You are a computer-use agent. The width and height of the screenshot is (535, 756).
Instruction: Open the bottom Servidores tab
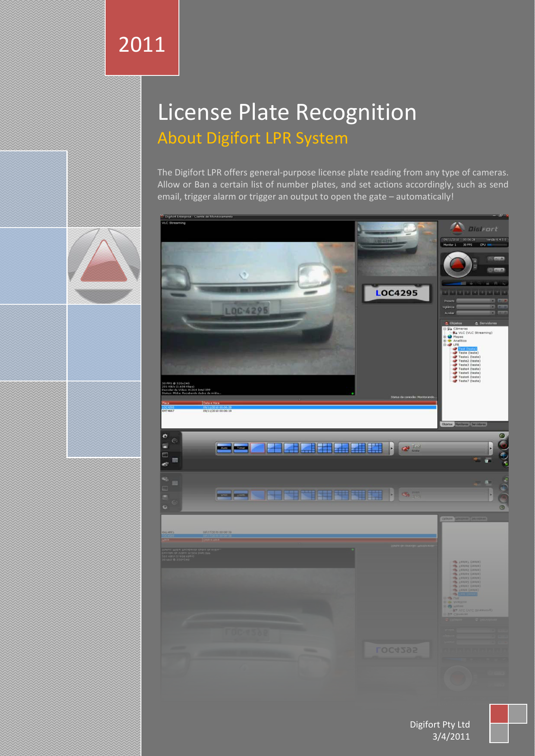pos(479,424)
